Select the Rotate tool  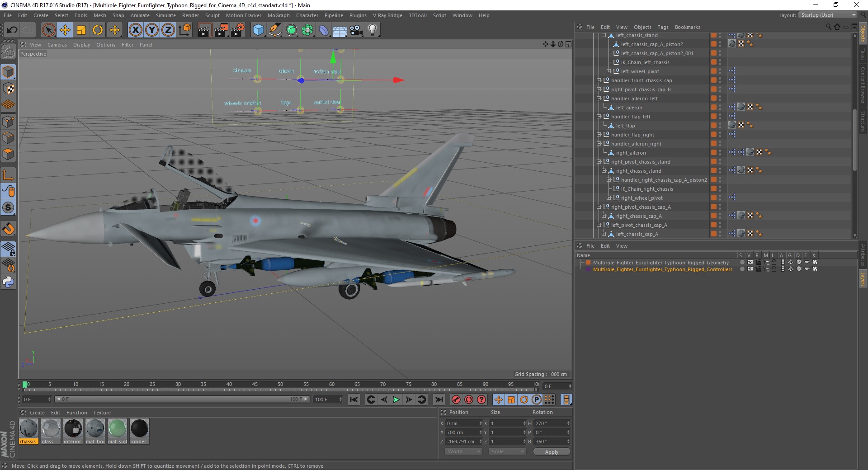[98, 30]
